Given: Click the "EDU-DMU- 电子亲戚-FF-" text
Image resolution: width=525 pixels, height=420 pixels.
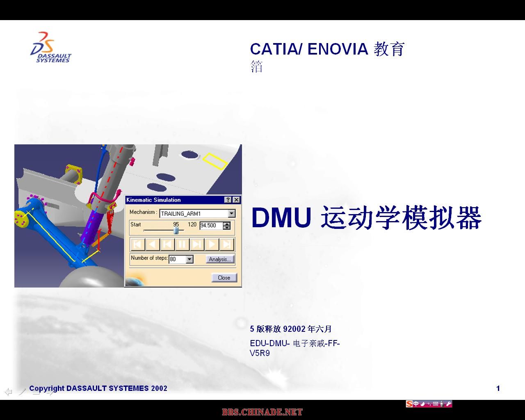Looking at the screenshot, I should (x=295, y=343).
